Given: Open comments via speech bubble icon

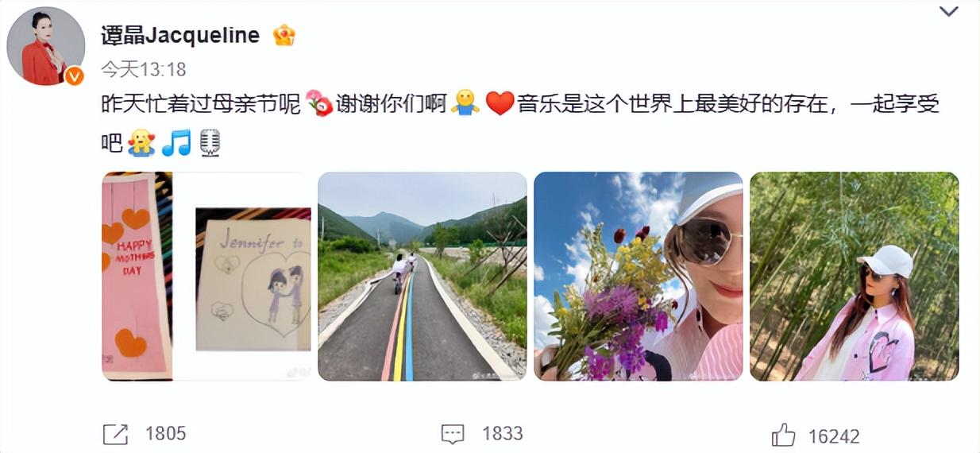Looking at the screenshot, I should coord(453,434).
